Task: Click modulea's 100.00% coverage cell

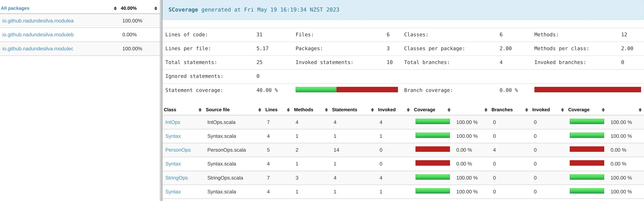Action: [132, 21]
